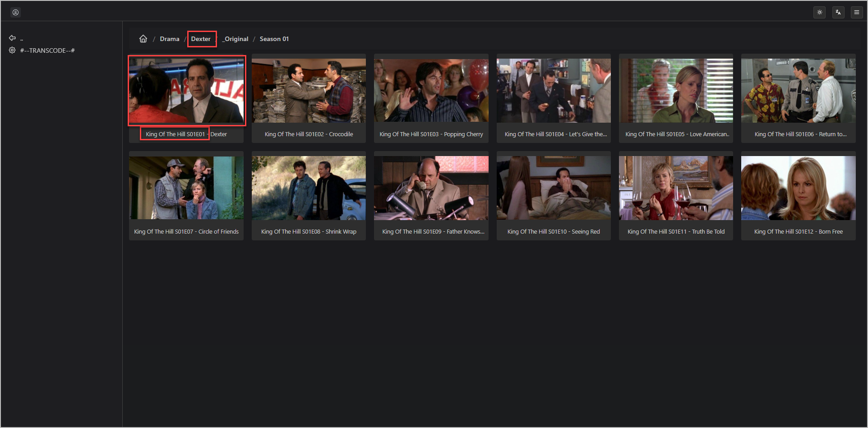Open the S01E04 Let's Give the... thumbnail

(x=554, y=91)
